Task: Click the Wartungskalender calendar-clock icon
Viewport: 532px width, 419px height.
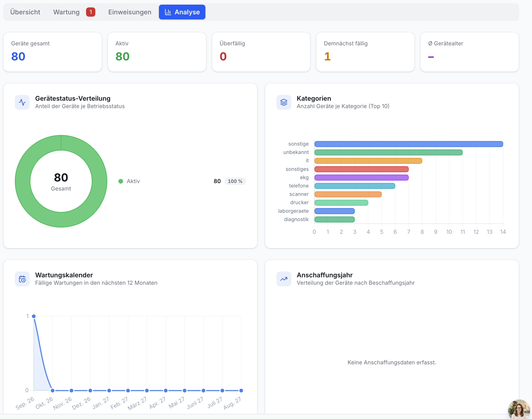Action: pos(22,279)
